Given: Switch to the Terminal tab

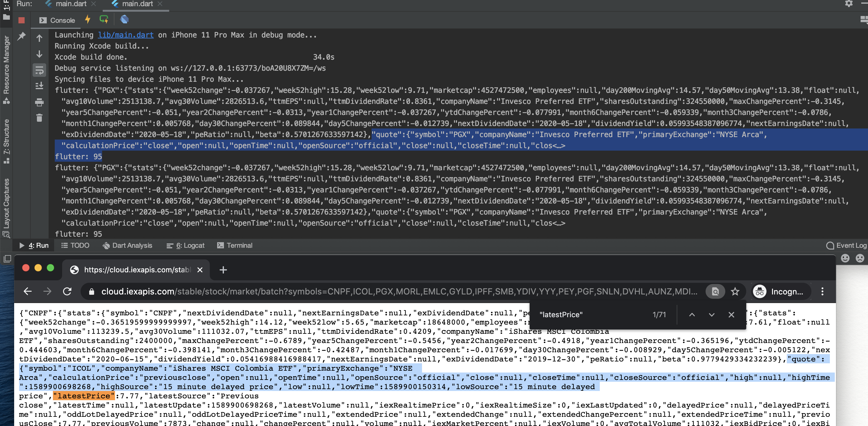Looking at the screenshot, I should tap(239, 246).
